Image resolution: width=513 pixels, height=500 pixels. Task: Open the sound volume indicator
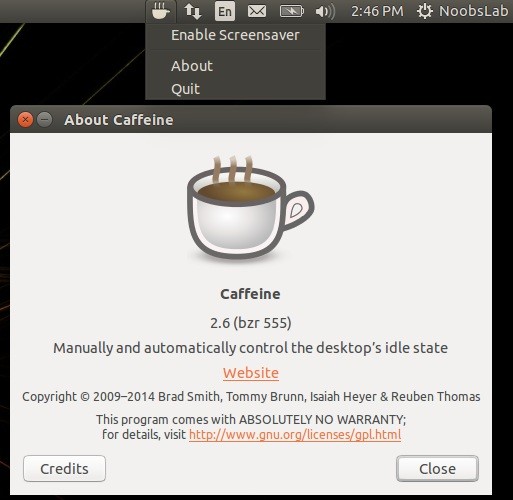coord(325,12)
